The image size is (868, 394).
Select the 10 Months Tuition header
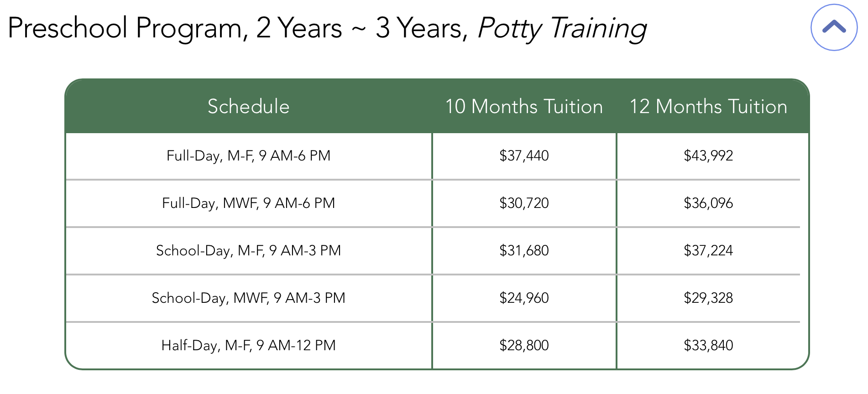click(524, 107)
